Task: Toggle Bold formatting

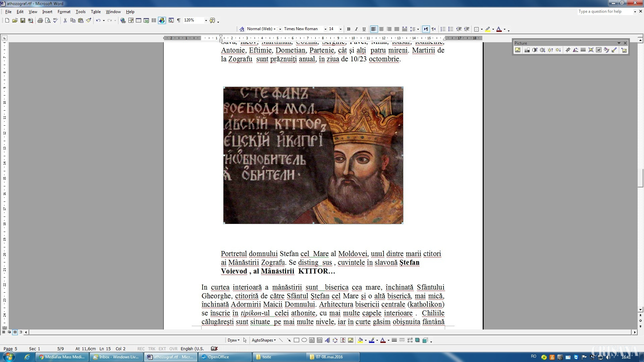Action: 348,29
